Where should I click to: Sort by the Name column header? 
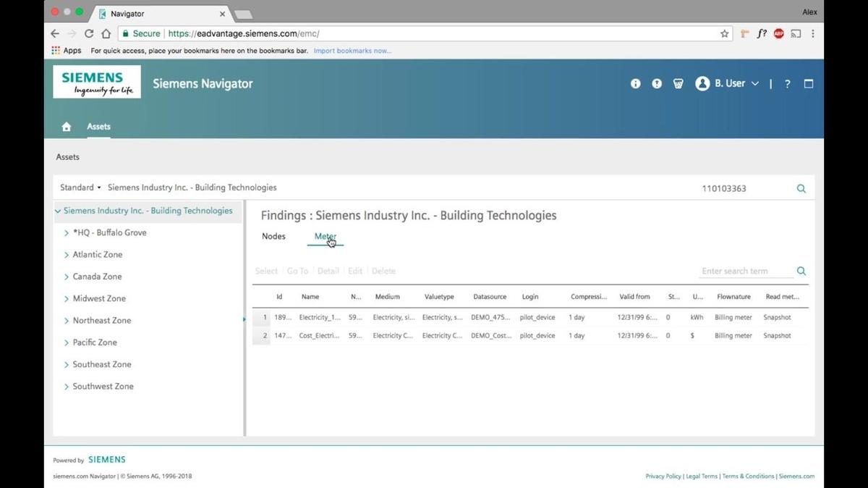pyautogui.click(x=310, y=297)
